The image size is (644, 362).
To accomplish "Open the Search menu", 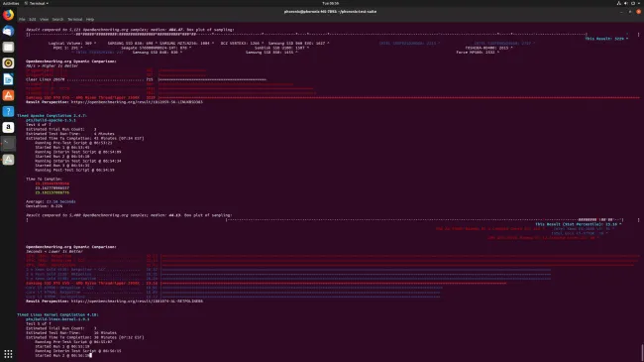I will (57, 19).
